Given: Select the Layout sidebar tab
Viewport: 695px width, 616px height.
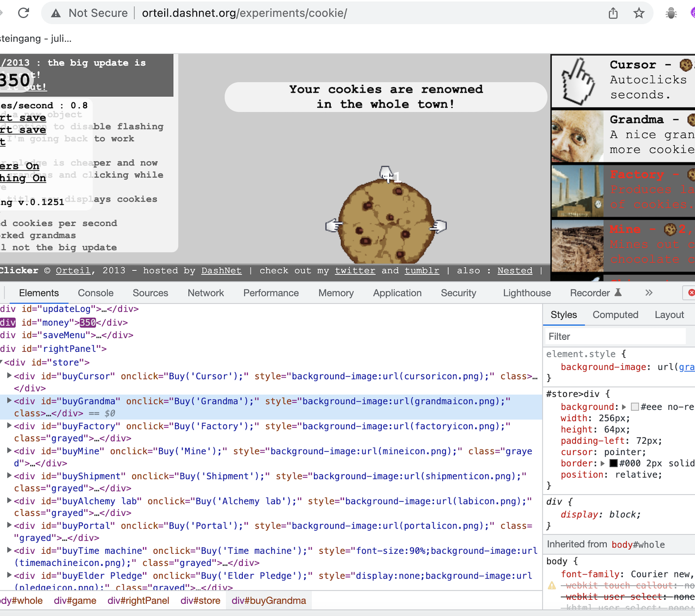Looking at the screenshot, I should [669, 315].
